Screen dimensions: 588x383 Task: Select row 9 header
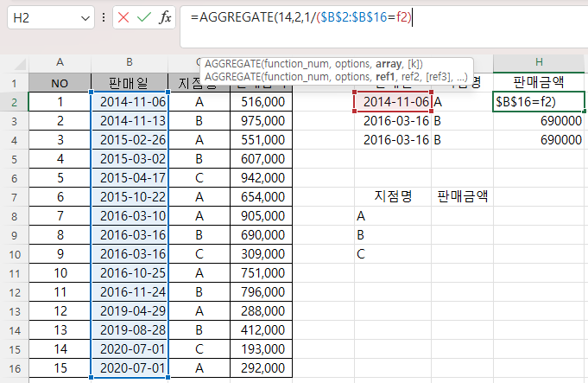(15, 235)
